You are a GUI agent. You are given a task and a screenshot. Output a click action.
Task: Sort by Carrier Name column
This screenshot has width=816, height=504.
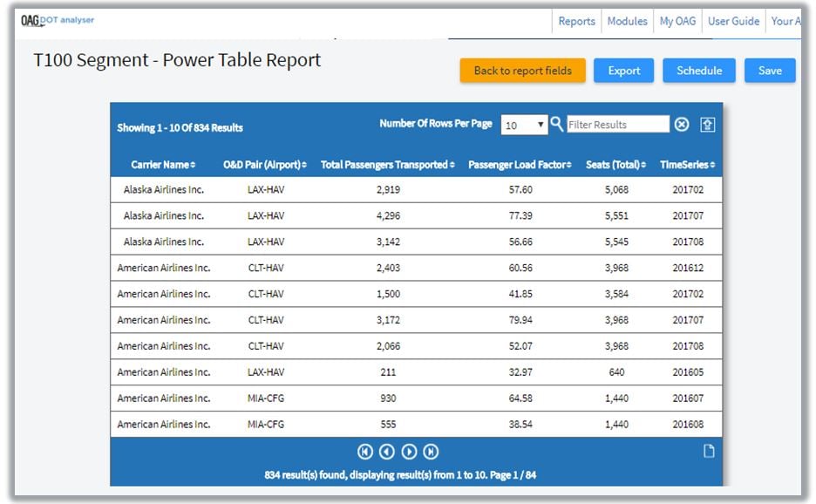click(x=163, y=165)
